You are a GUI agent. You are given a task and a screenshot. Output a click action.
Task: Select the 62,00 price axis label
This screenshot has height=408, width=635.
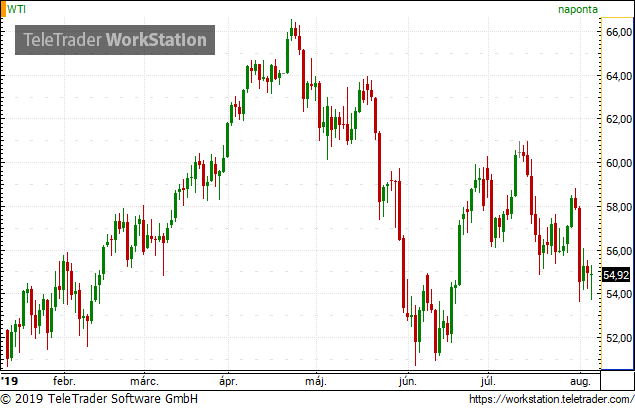(619, 119)
